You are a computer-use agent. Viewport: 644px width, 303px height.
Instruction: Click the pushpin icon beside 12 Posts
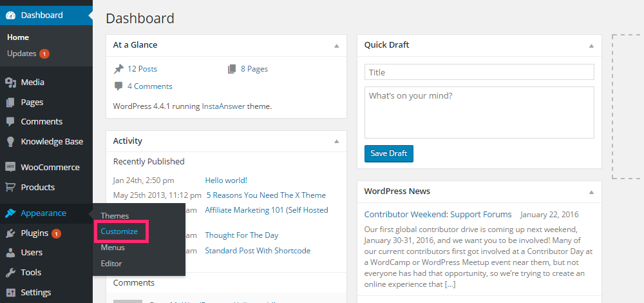(x=118, y=69)
